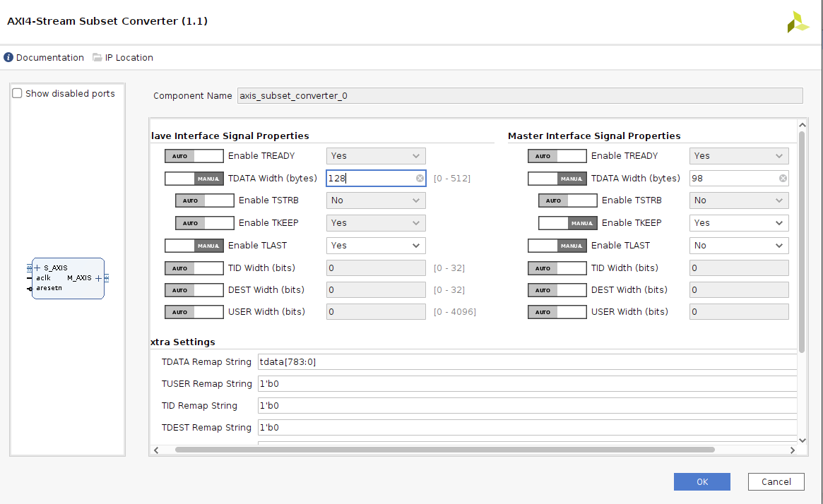Toggle master TDATA Width manual switch
This screenshot has width=823, height=504.
pos(557,179)
